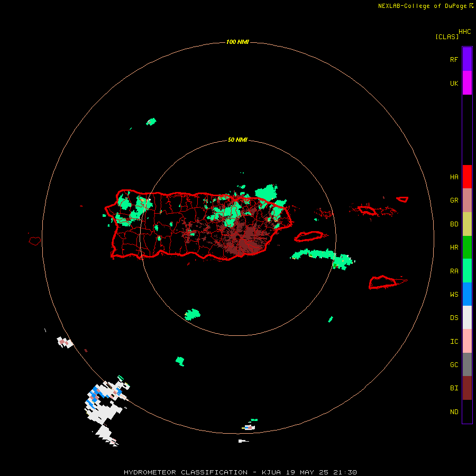Click the magenta UK legend swatch
Viewport: 476px width, 476px height.
(x=467, y=83)
